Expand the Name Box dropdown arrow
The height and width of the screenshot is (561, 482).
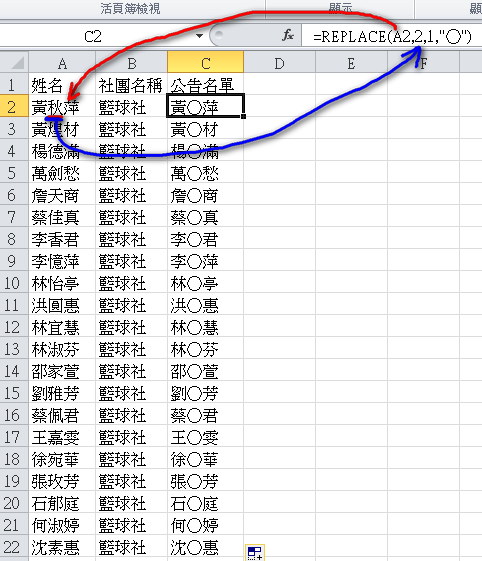(x=200, y=36)
